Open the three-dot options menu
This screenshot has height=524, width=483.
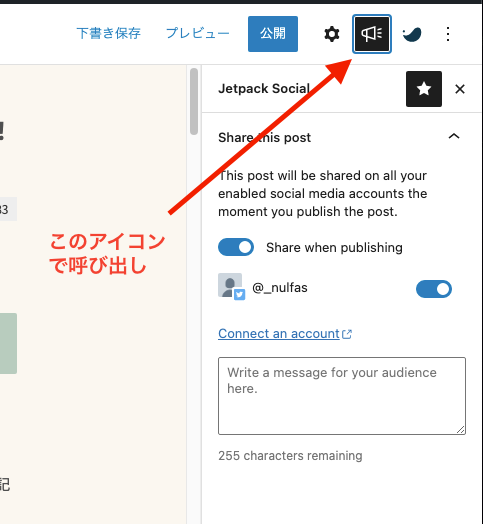point(448,34)
